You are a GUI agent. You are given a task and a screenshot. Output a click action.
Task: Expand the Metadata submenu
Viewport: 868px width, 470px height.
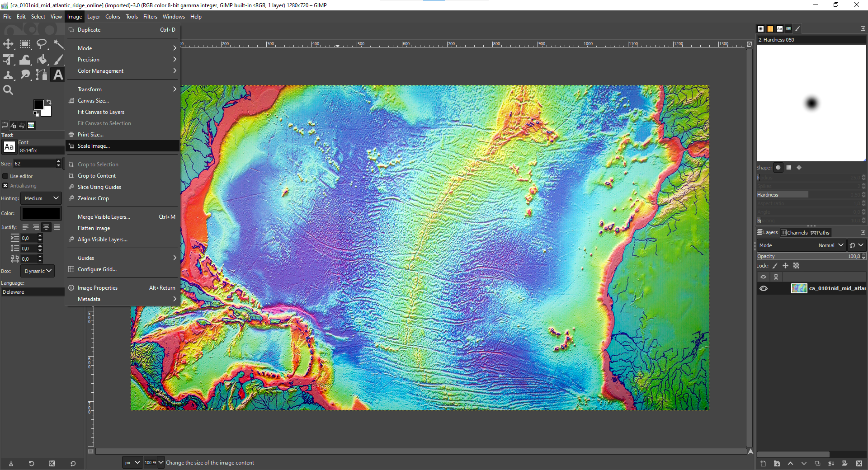click(123, 299)
